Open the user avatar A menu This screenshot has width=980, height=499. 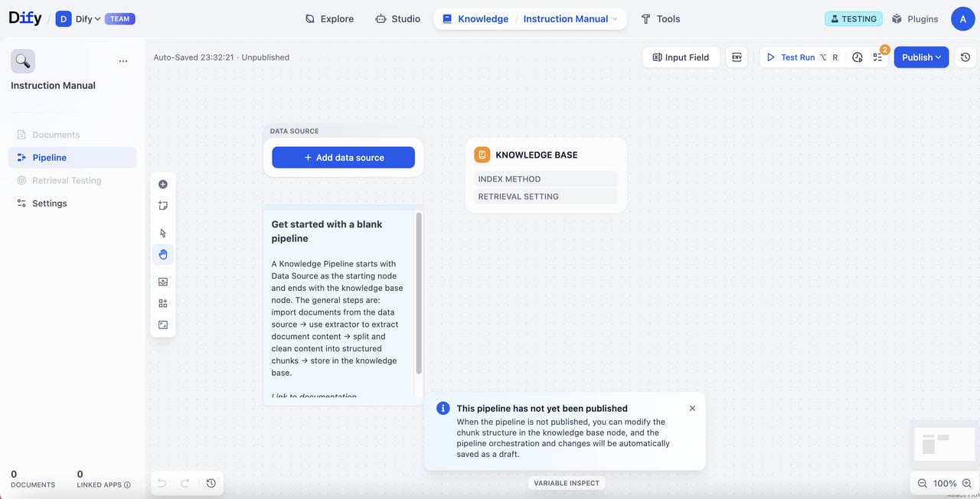pos(962,19)
